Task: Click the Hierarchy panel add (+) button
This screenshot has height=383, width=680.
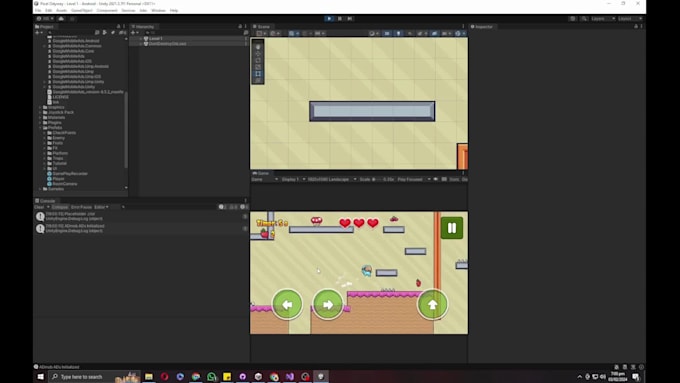Action: (134, 33)
